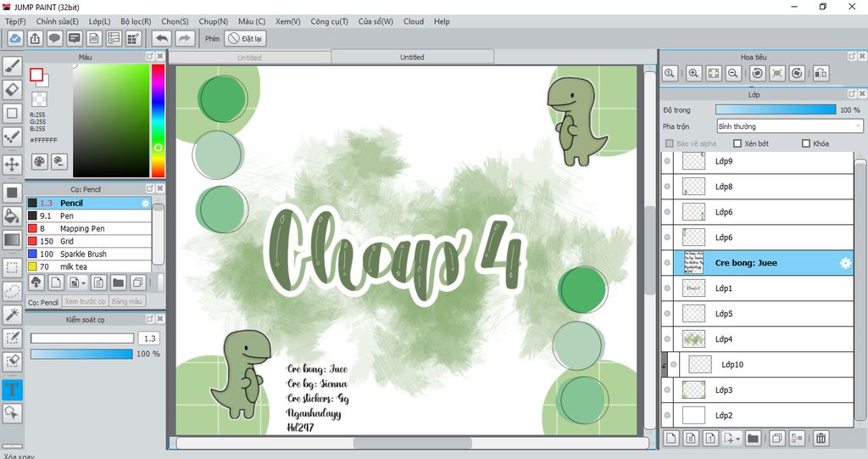Select the Lasso selection tool

(x=12, y=291)
